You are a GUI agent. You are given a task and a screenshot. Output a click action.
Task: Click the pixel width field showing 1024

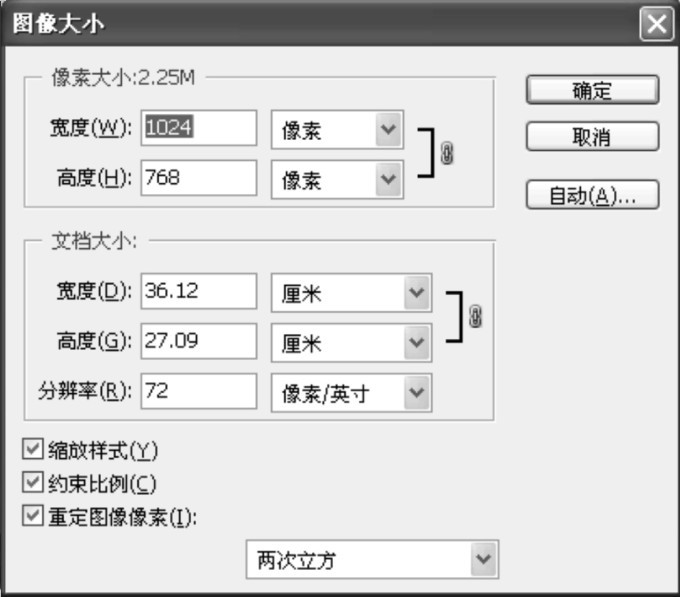199,129
